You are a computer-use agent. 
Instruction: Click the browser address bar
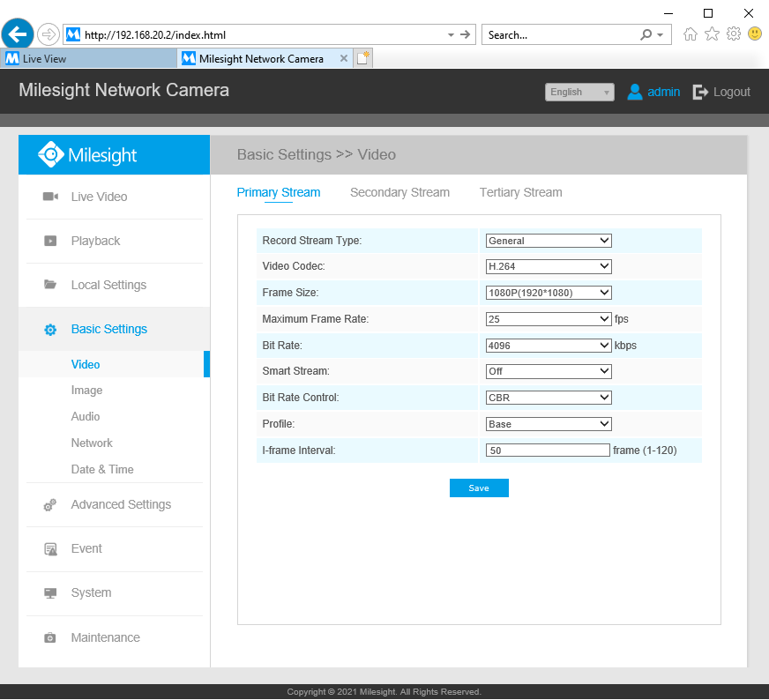click(269, 34)
